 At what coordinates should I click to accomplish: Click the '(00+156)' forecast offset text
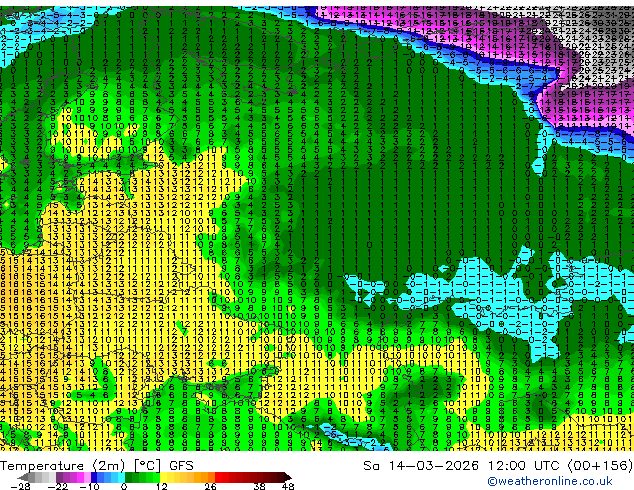tap(600, 466)
